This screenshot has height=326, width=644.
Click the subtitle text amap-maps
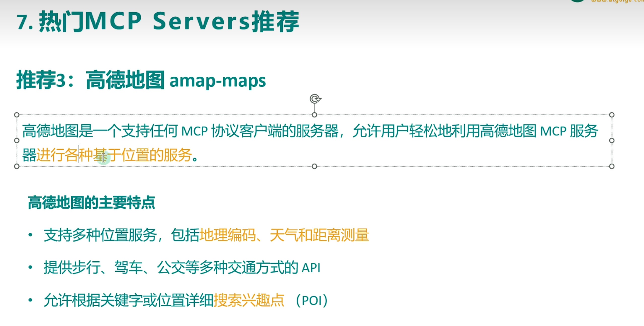point(217,81)
